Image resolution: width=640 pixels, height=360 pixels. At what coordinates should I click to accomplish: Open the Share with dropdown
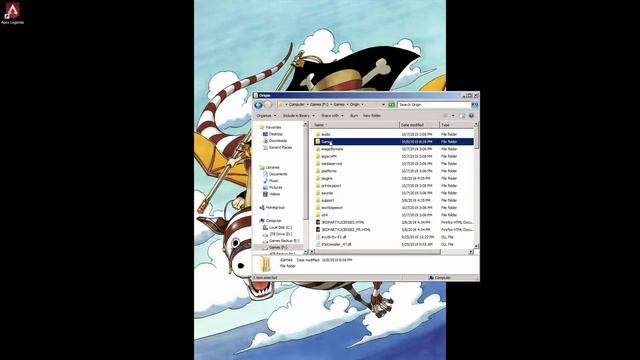(332, 116)
